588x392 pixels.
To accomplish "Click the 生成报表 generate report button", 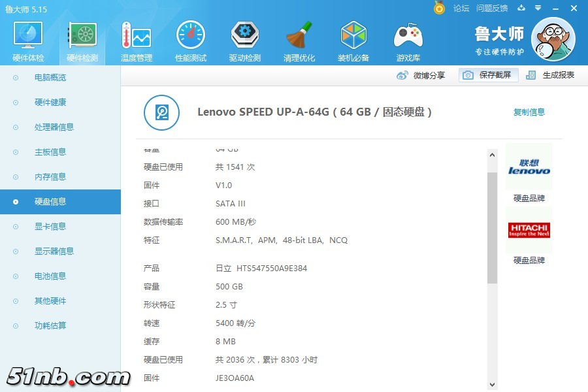I will [550, 75].
